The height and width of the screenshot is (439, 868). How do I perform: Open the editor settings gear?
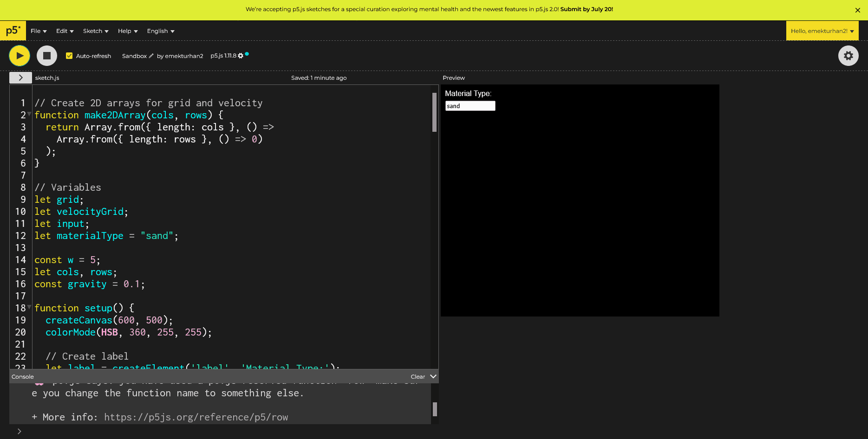848,56
